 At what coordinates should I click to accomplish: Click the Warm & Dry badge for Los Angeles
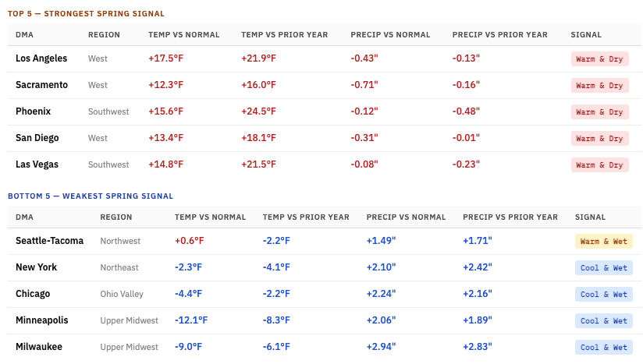pos(599,59)
